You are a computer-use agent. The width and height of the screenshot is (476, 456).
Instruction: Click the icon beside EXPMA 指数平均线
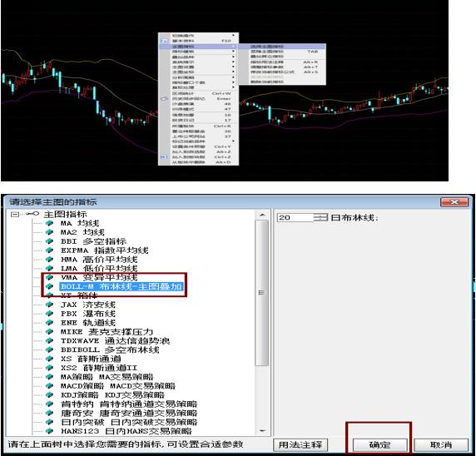pyautogui.click(x=49, y=250)
